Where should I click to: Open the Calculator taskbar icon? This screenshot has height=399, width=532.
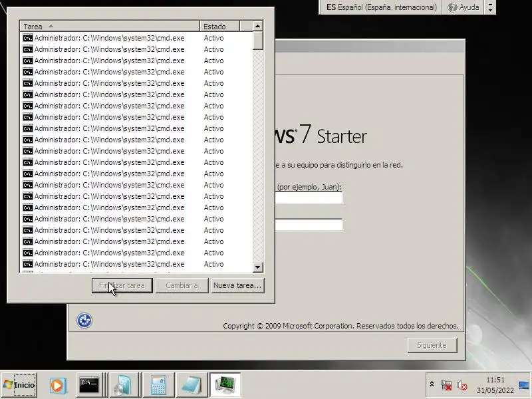pyautogui.click(x=158, y=385)
